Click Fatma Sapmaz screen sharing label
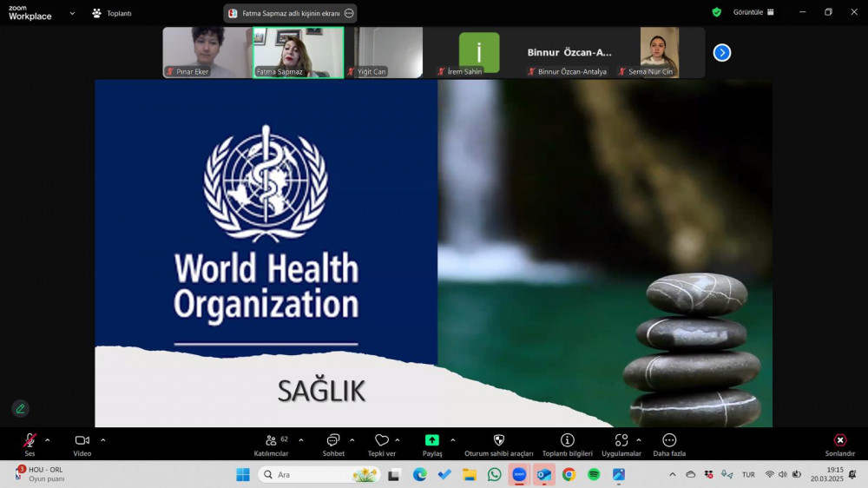The width and height of the screenshot is (868, 488). point(291,13)
